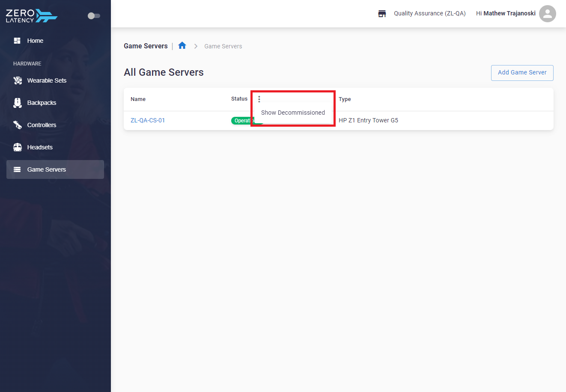Choose Show Decommissioned menu option
Screen dimensions: 566x392
click(293, 113)
